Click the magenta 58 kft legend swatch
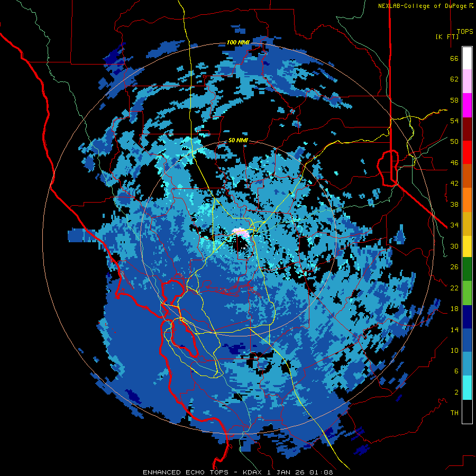The width and height of the screenshot is (476, 476). [x=467, y=105]
